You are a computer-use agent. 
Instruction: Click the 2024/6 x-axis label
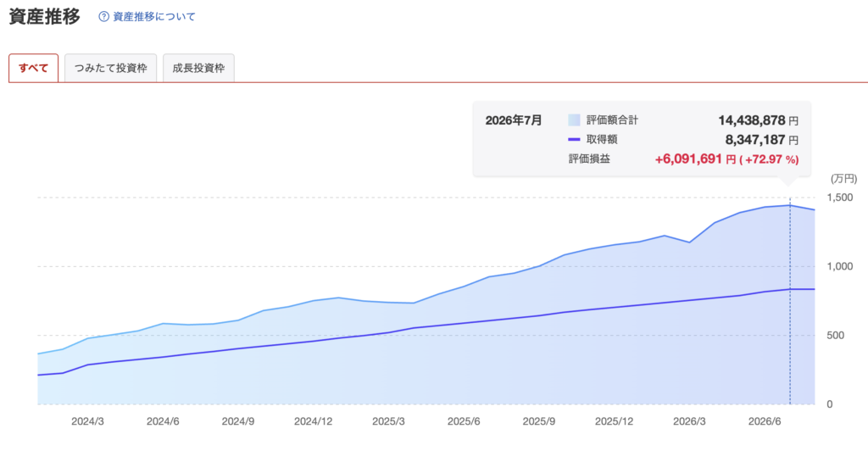(x=163, y=421)
